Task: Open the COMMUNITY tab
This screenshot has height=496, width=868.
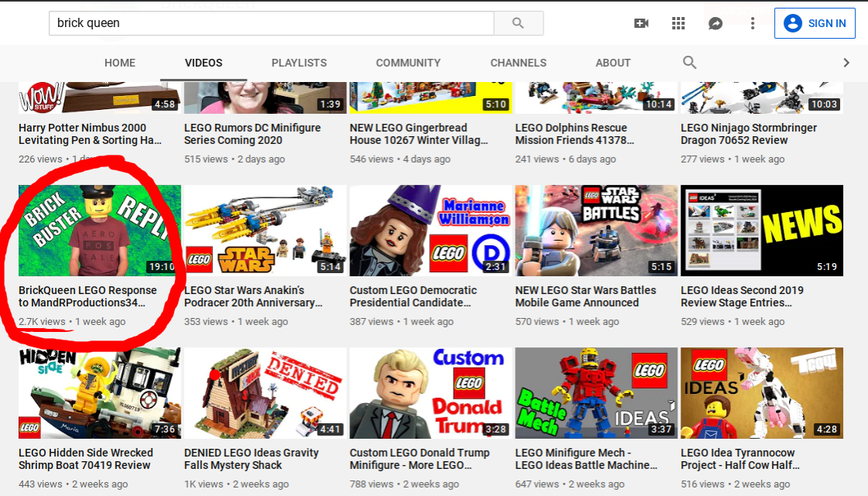Action: point(408,63)
